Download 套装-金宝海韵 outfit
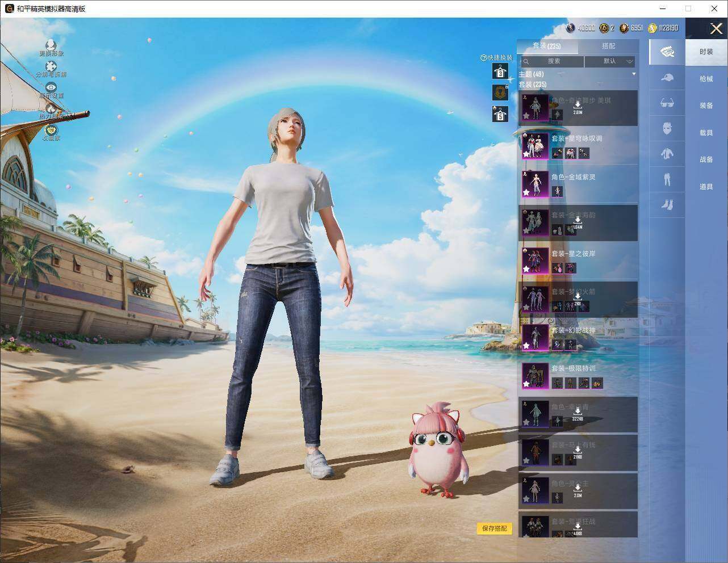Screen dimensions: 728x563 tap(578, 222)
